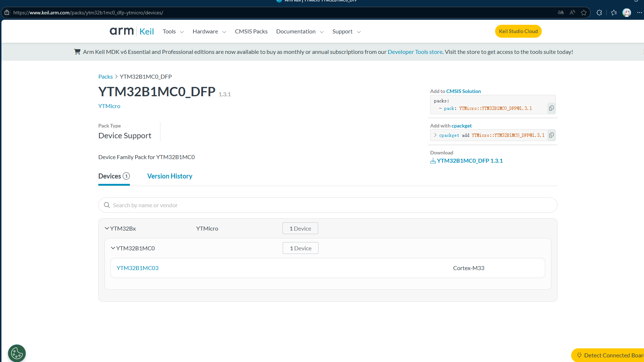The width and height of the screenshot is (644, 362).
Task: Click the shopping cart icon in banner
Action: click(x=77, y=52)
